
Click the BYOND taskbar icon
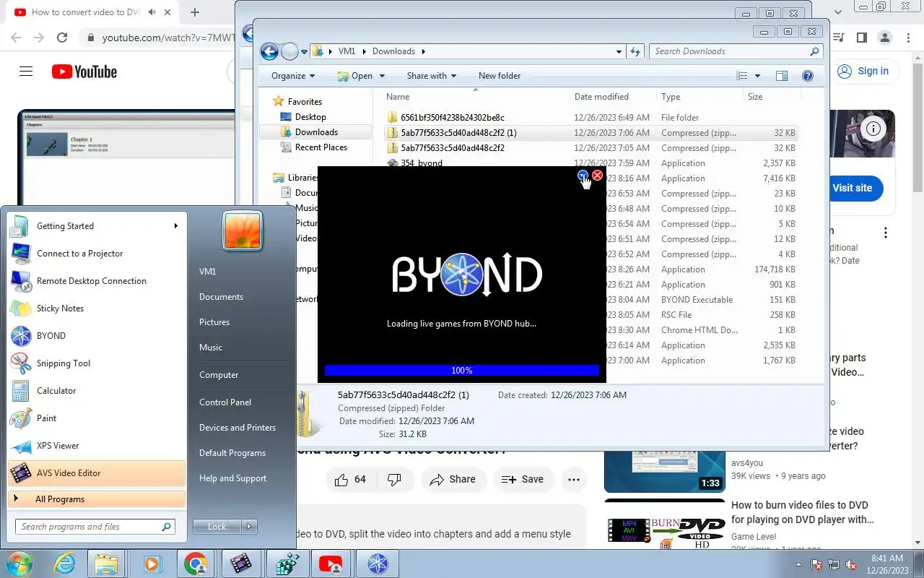click(x=378, y=564)
